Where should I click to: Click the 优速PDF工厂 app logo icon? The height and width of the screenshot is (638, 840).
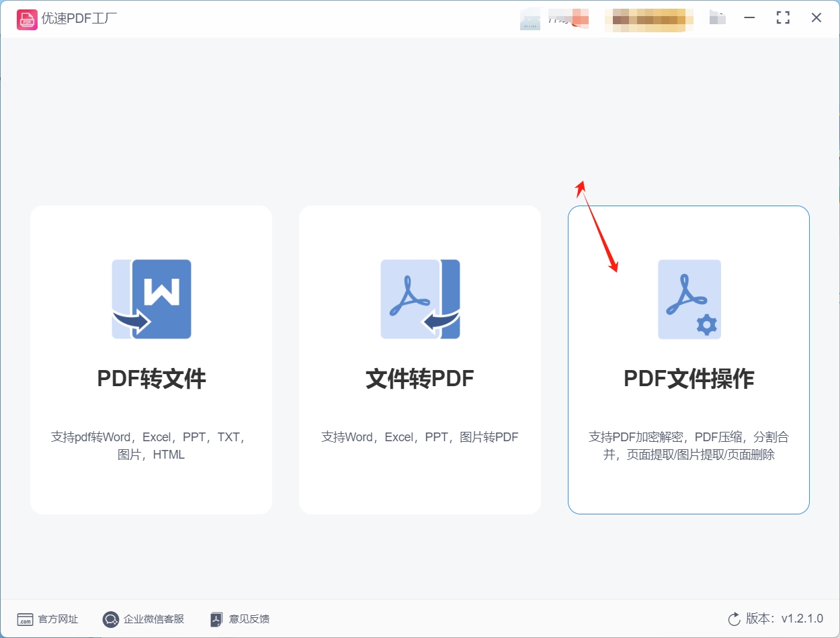[27, 19]
